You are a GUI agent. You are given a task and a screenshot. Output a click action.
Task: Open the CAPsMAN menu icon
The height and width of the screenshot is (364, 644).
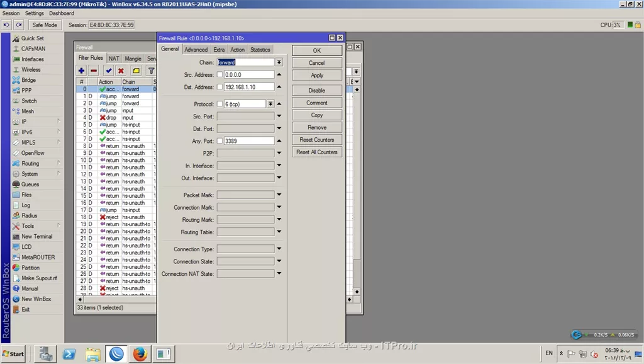[x=16, y=48]
